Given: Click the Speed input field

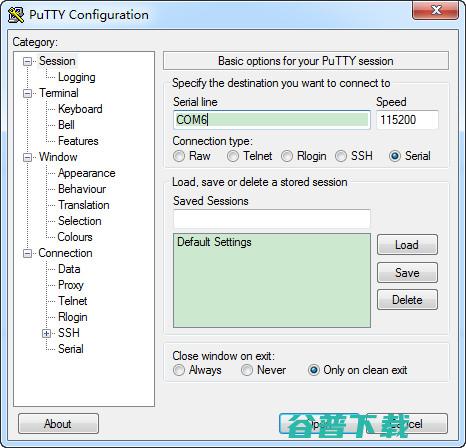Looking at the screenshot, I should coord(407,120).
